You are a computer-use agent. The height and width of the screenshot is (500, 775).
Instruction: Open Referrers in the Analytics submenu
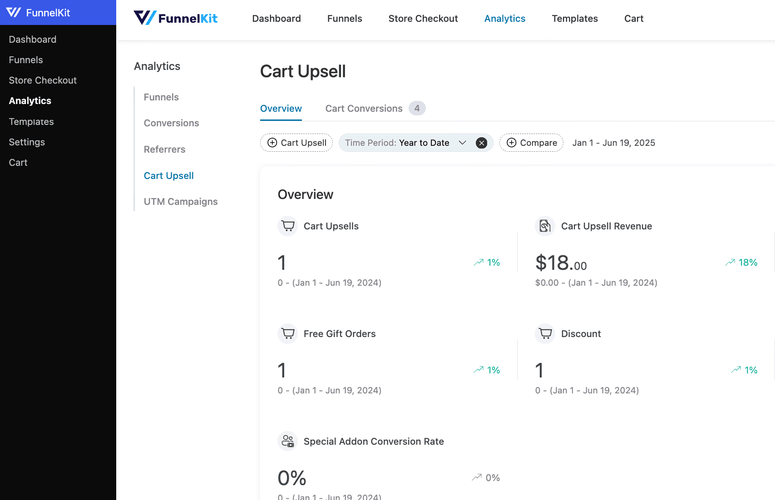click(x=164, y=149)
